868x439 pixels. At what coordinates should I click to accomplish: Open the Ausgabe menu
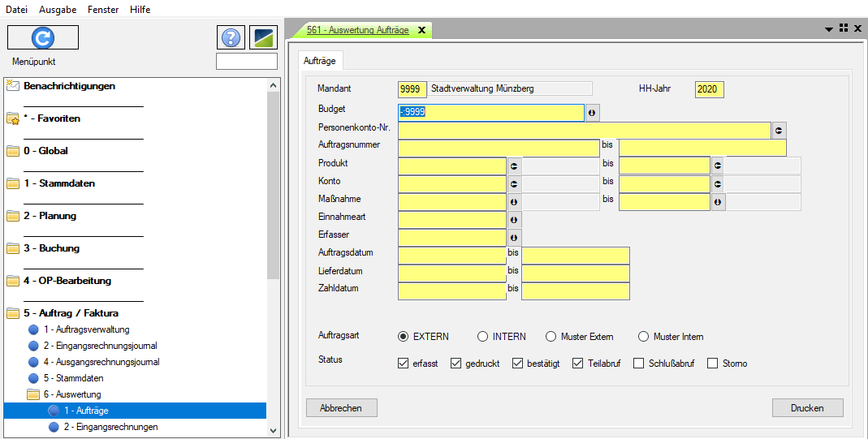56,9
